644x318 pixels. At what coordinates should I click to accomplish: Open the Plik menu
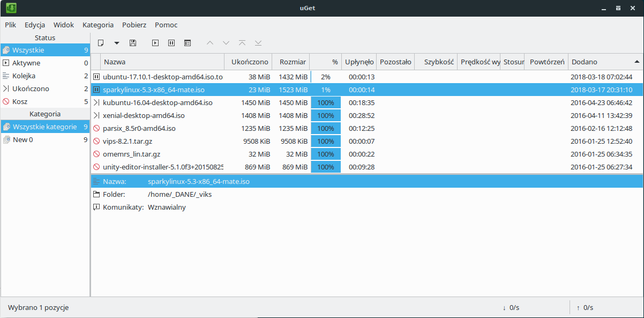coord(11,25)
